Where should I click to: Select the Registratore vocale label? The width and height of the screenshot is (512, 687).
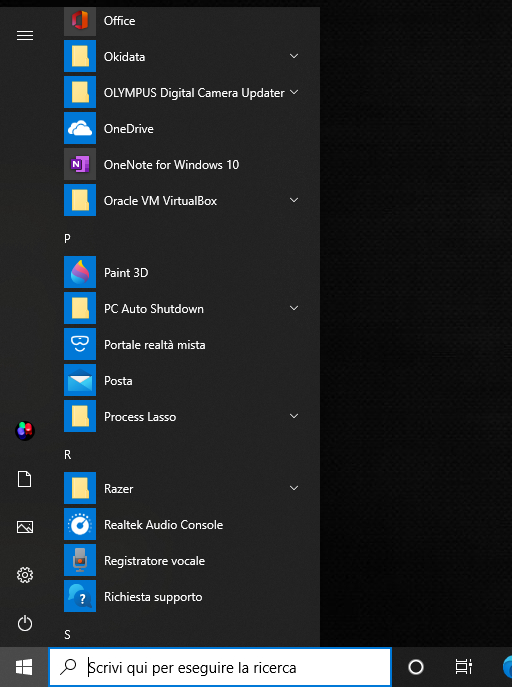pos(154,561)
